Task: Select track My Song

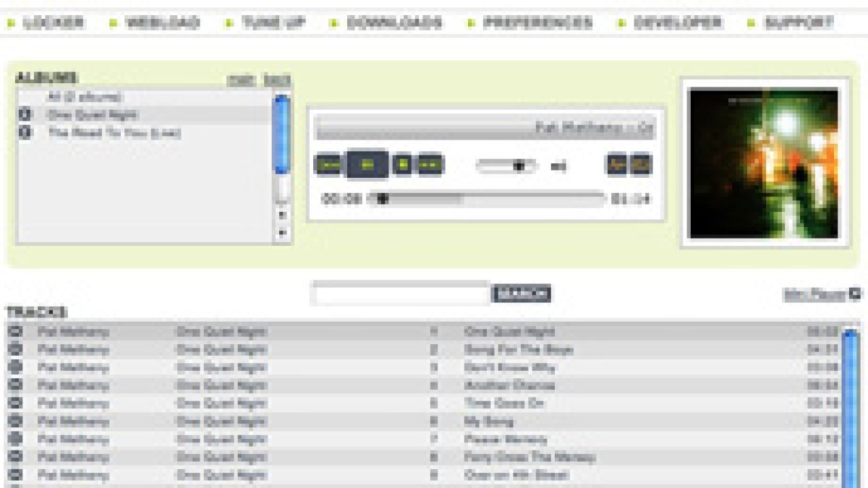Action: (489, 421)
